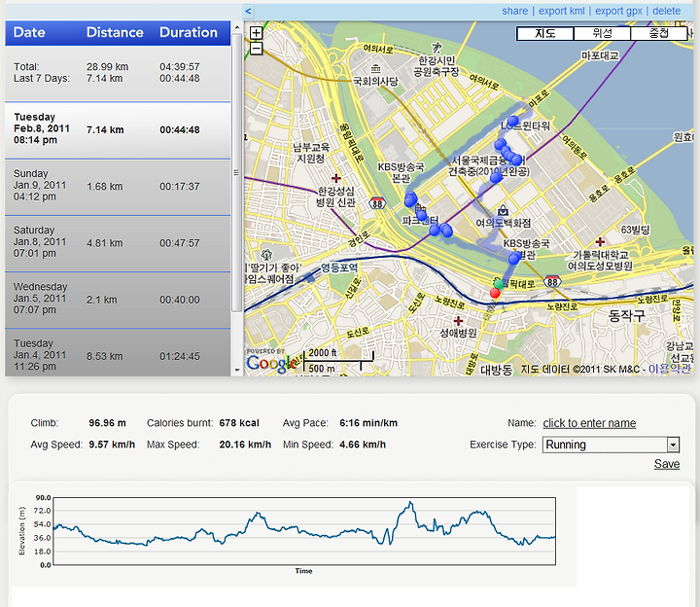Click the 96.96 m climb value
This screenshot has width=700, height=607.
click(107, 423)
